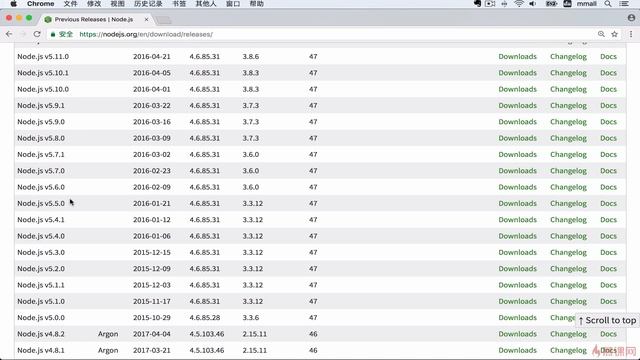Click Scroll to top button

click(x=607, y=321)
